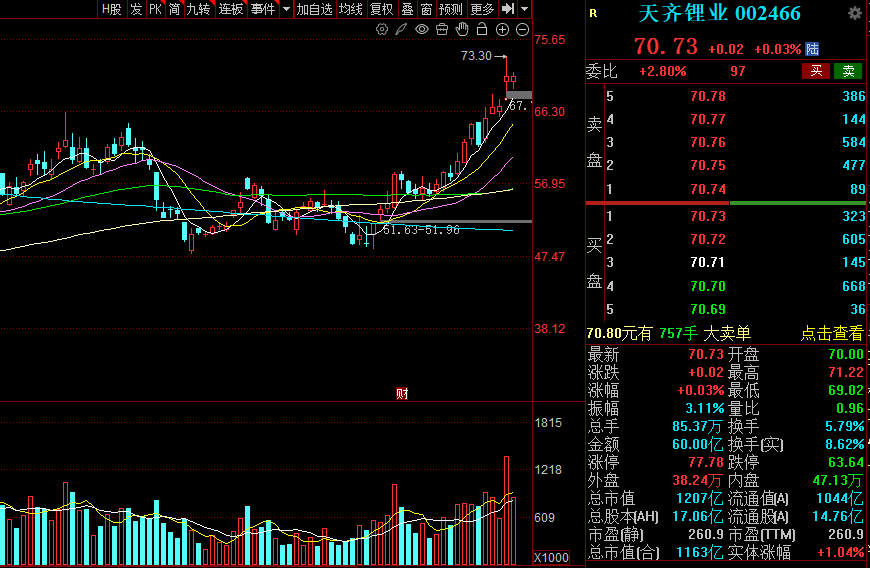The image size is (870, 568).
Task: Toggle the chart lock icon
Action: pyautogui.click(x=482, y=30)
